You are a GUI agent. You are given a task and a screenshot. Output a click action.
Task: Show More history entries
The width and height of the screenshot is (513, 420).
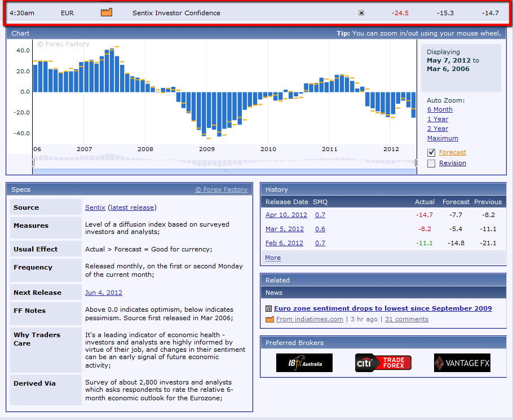pos(273,258)
